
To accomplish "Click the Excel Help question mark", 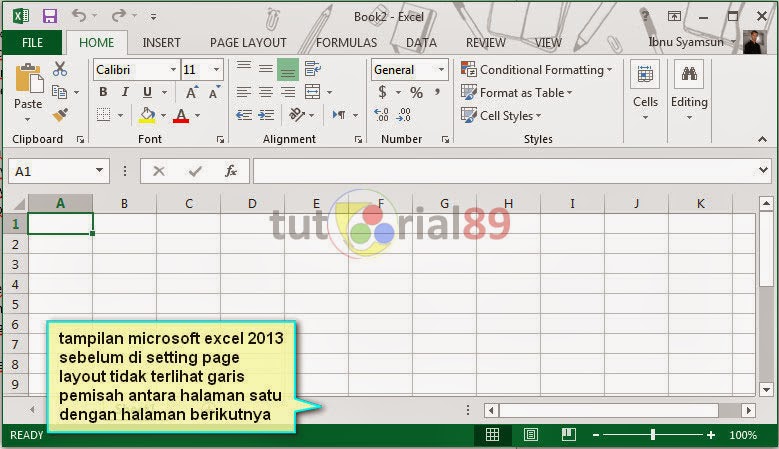I will 645,16.
